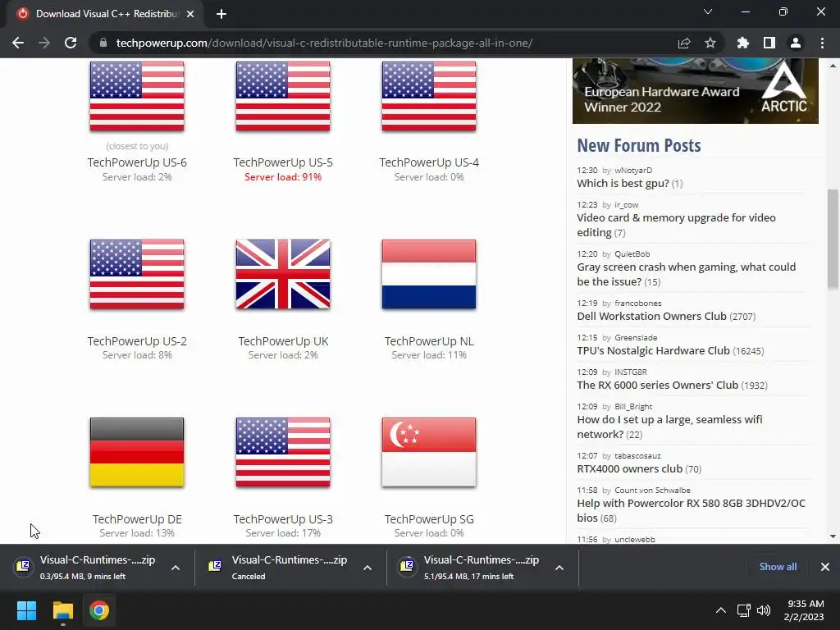The height and width of the screenshot is (630, 840).
Task: Show all downloads
Action: [x=778, y=567]
